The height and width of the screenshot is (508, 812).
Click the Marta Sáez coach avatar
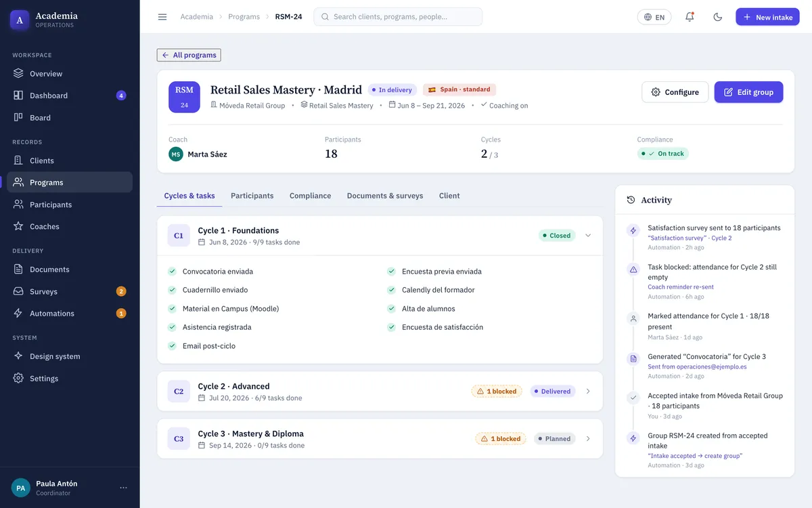(x=176, y=154)
